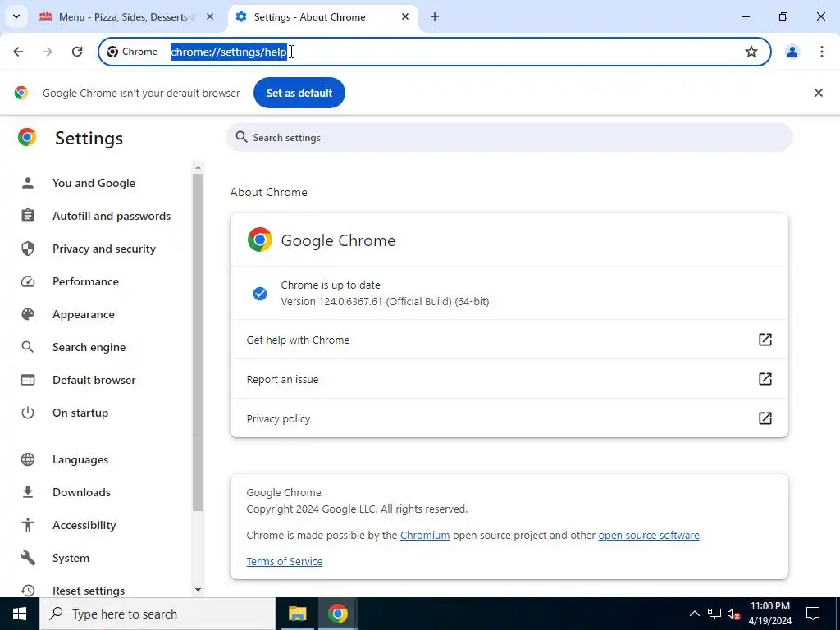The width and height of the screenshot is (840, 630).
Task: Open Privacy and security settings
Action: 104,249
